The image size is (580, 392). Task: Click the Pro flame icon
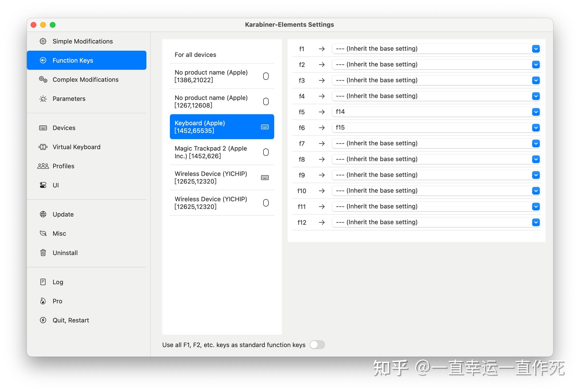click(x=43, y=301)
